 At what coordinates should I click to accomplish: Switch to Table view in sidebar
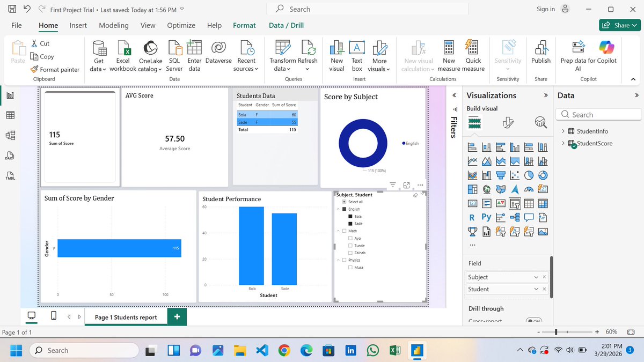(10, 115)
